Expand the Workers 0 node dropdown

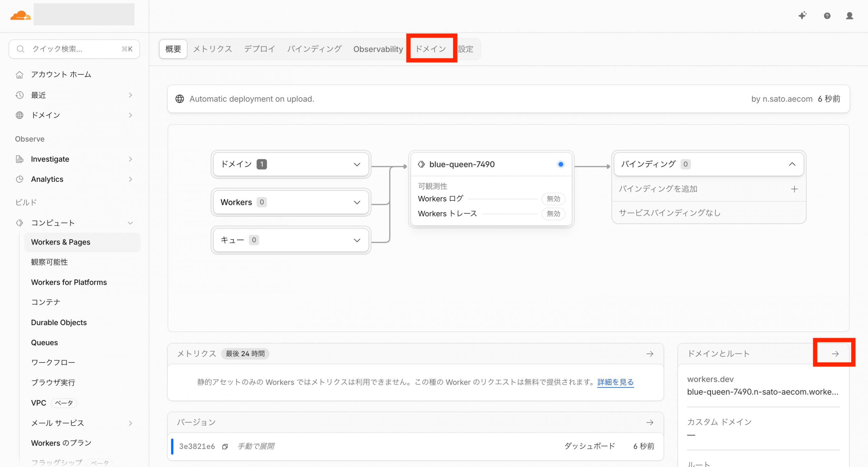coord(357,202)
